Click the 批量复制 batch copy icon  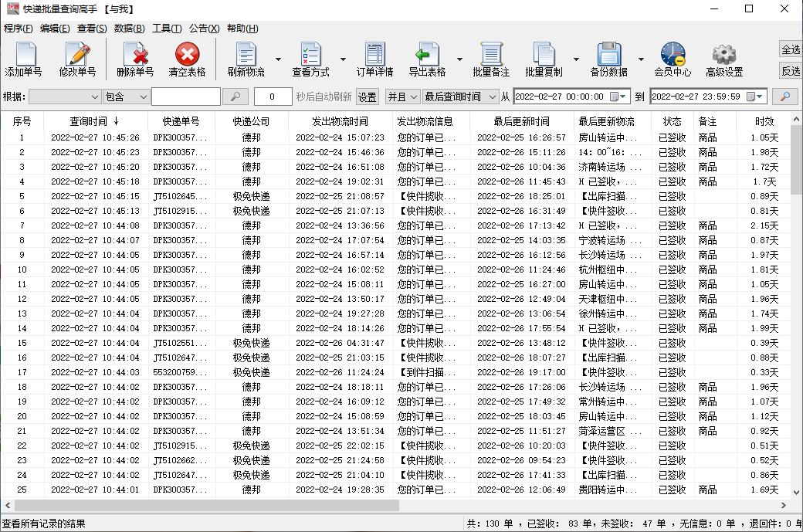(545, 59)
